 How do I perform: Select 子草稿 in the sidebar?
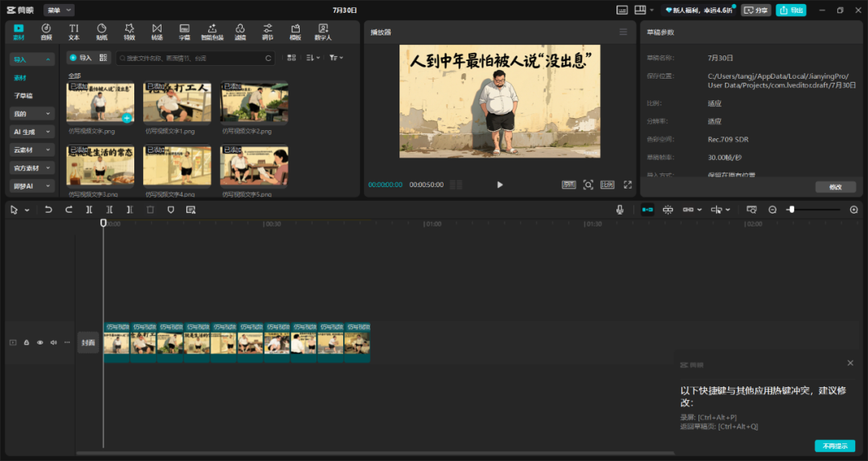point(23,96)
